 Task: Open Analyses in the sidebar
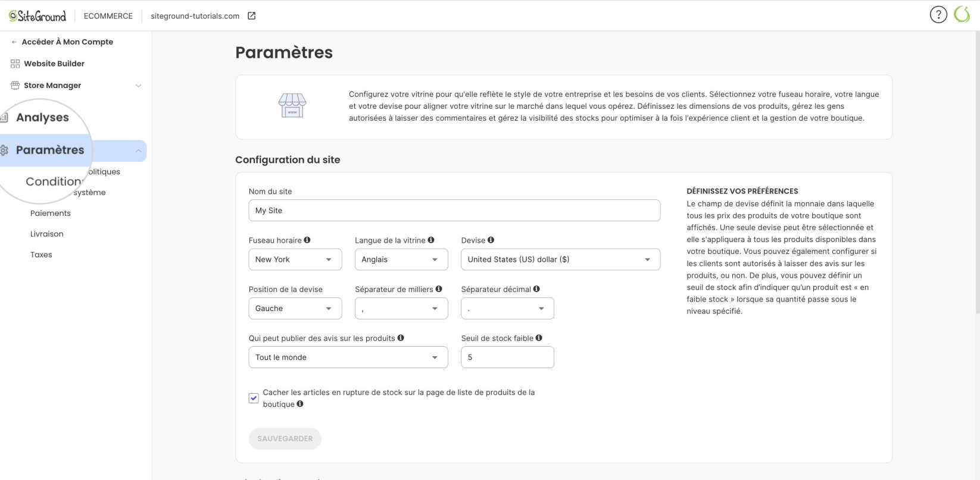(x=42, y=118)
